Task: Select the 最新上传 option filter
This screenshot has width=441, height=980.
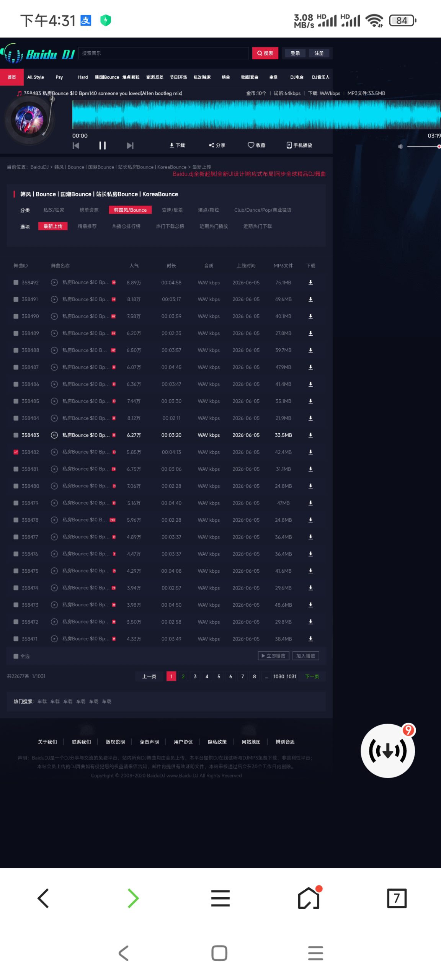Action: (x=53, y=227)
